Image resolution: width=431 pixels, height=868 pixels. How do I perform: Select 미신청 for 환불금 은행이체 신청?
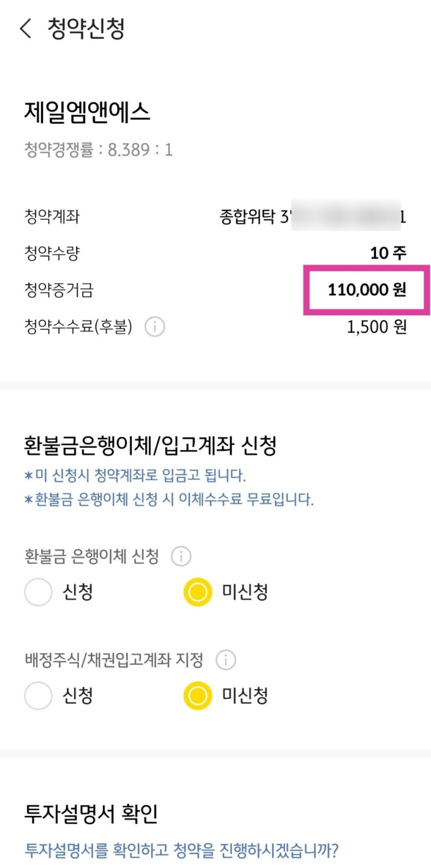198,593
